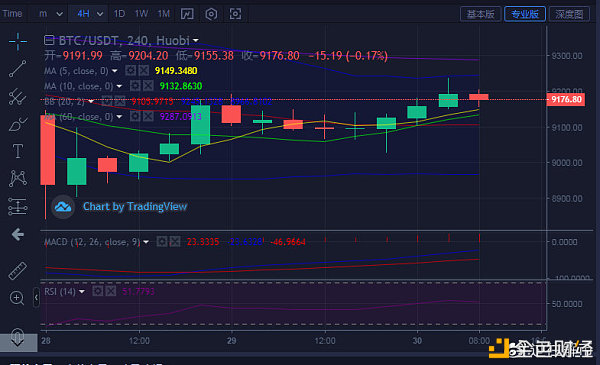Click the zoom in magnifier tool
The height and width of the screenshot is (365, 600).
tap(17, 298)
